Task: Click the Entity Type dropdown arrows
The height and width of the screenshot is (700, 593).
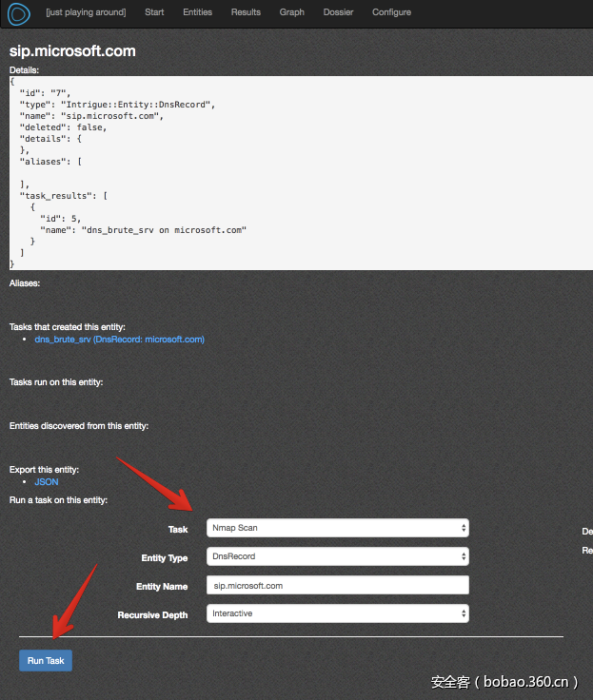Action: click(x=463, y=556)
